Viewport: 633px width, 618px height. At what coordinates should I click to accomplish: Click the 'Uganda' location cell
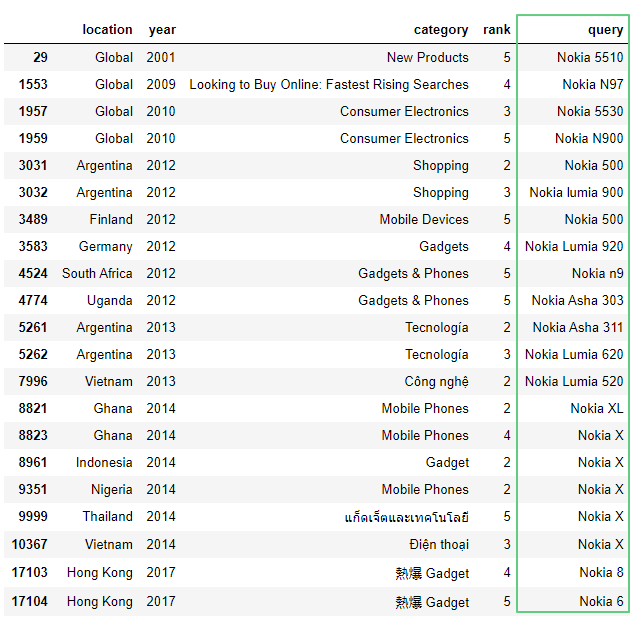click(x=109, y=301)
